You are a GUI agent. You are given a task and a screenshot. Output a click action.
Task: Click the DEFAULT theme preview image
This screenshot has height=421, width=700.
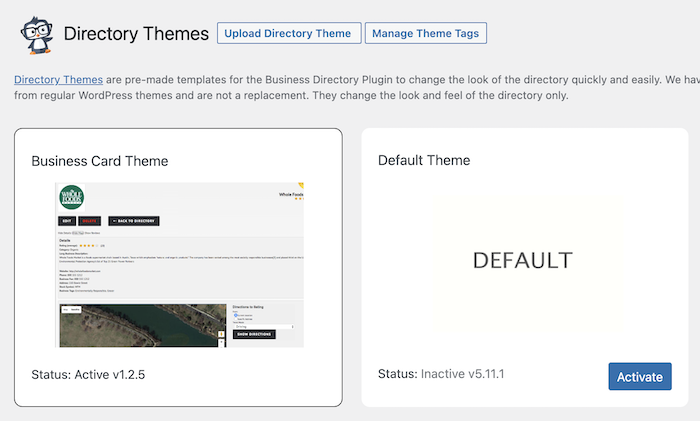(x=523, y=260)
